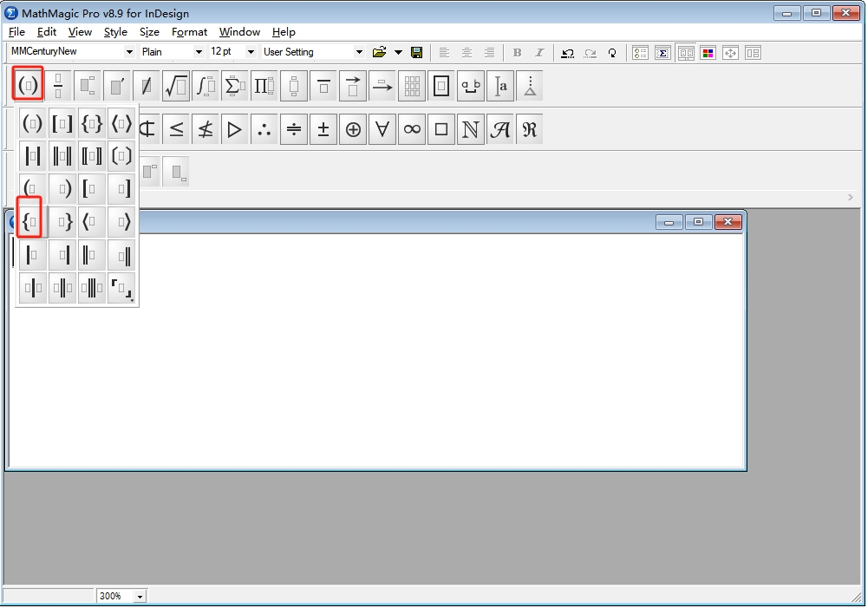Screen dimensions: 868x608
Task: Open the square root templates palette
Action: [175, 86]
